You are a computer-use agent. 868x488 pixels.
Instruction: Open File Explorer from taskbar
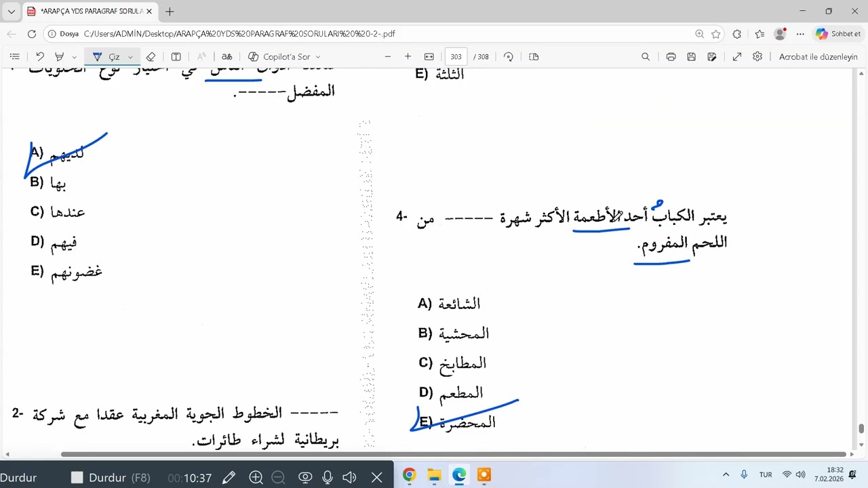click(434, 475)
